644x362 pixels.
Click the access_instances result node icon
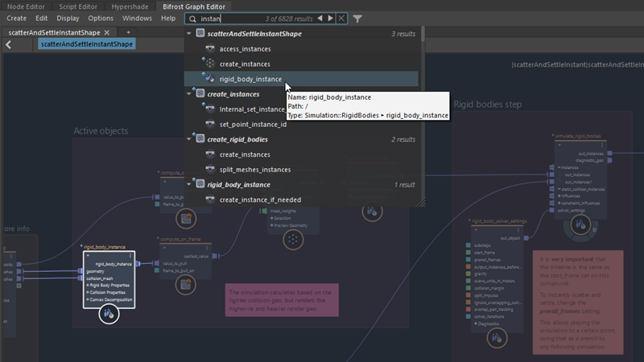click(210, 49)
